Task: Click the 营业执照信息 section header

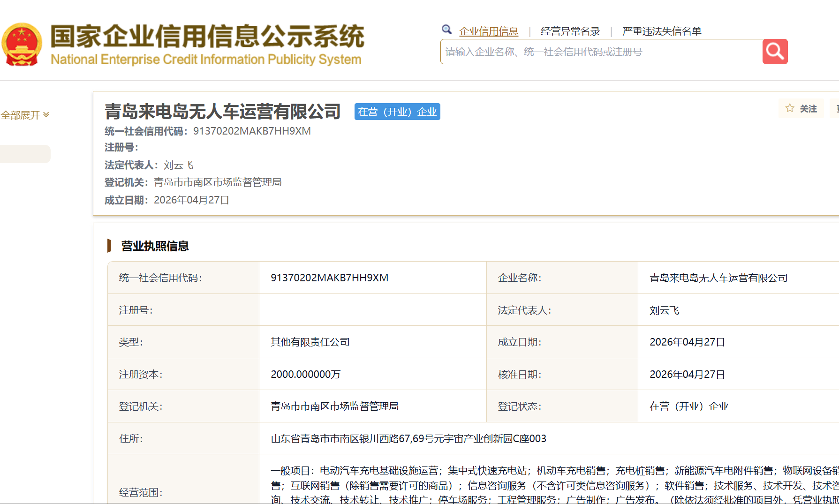Action: click(155, 246)
